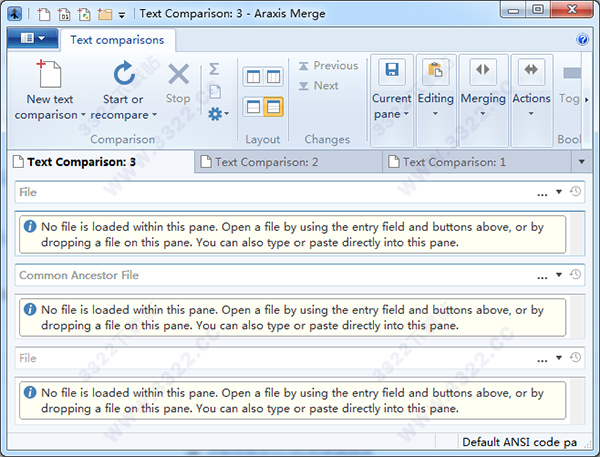Switch to the Text Comparison: 1 tab
Image resolution: width=600 pixels, height=457 pixels.
click(x=476, y=162)
